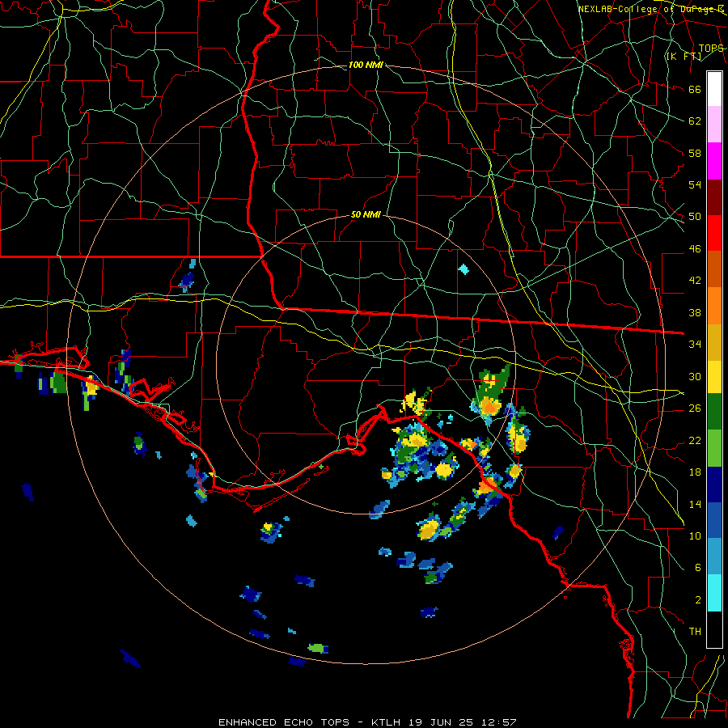This screenshot has height=728, width=728.
Task: Select the bright red legend swatch
Action: 714,233
